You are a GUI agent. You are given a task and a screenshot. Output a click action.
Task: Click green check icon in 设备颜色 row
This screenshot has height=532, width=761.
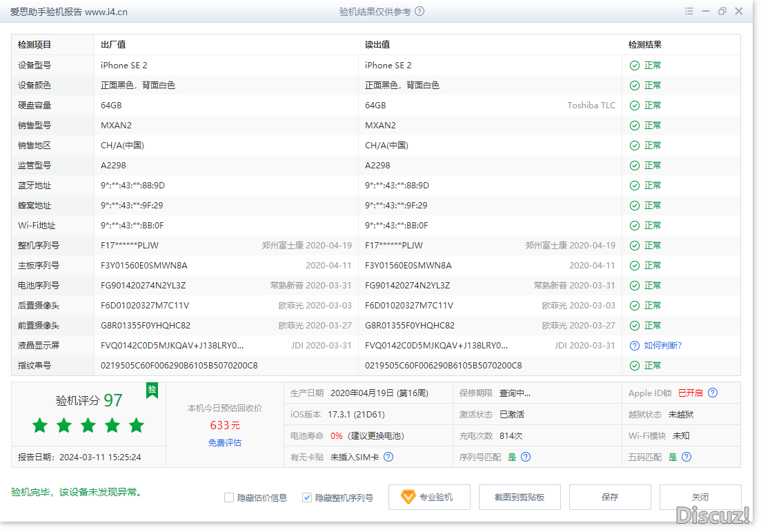click(x=634, y=86)
